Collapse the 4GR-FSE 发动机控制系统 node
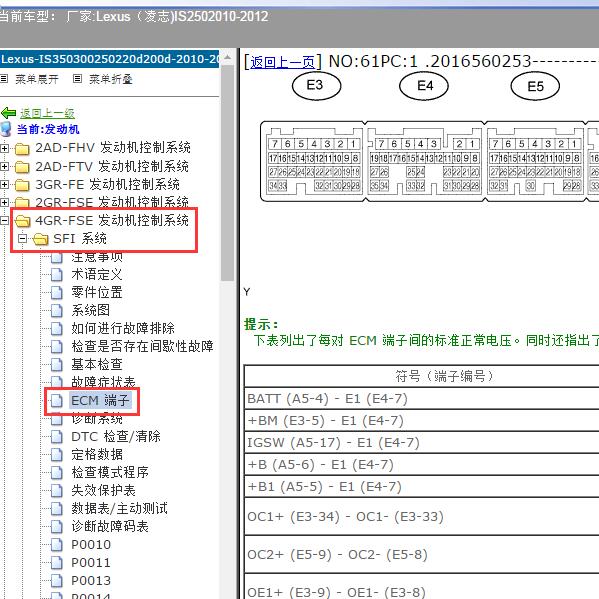This screenshot has height=599, width=599. [4, 220]
